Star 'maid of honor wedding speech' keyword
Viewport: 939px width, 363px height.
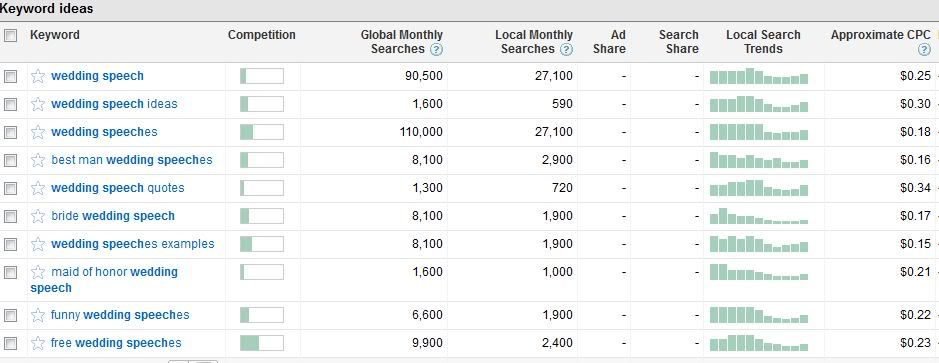(x=38, y=272)
